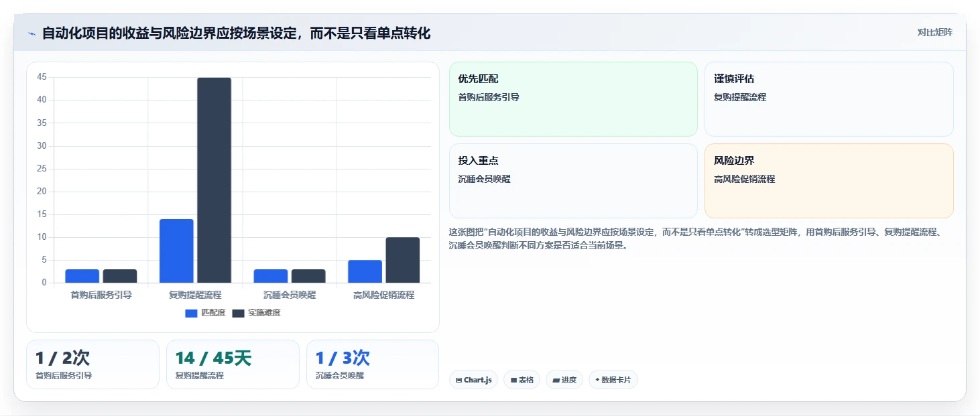Select the 进度 tag

564,380
